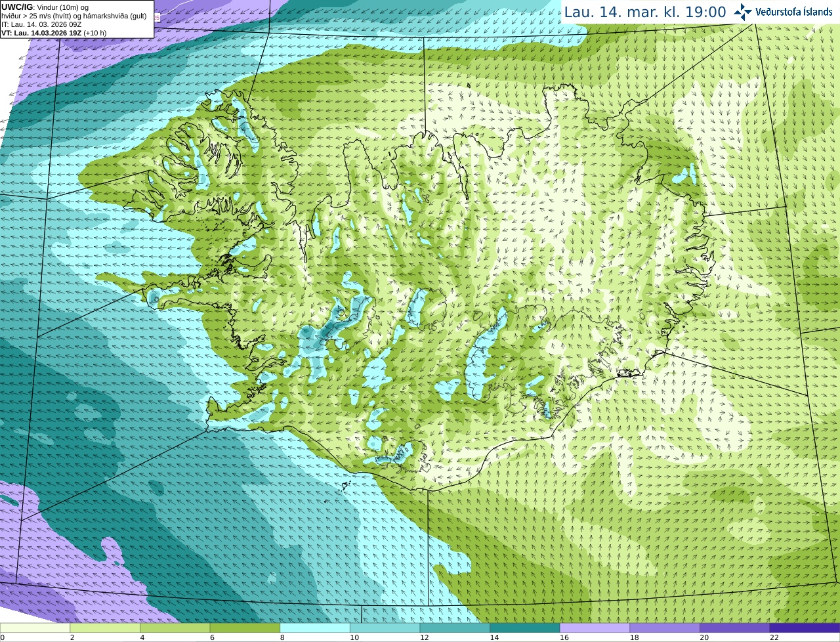Click the "2" label on the wind scale
The image size is (840, 642).
(72, 637)
